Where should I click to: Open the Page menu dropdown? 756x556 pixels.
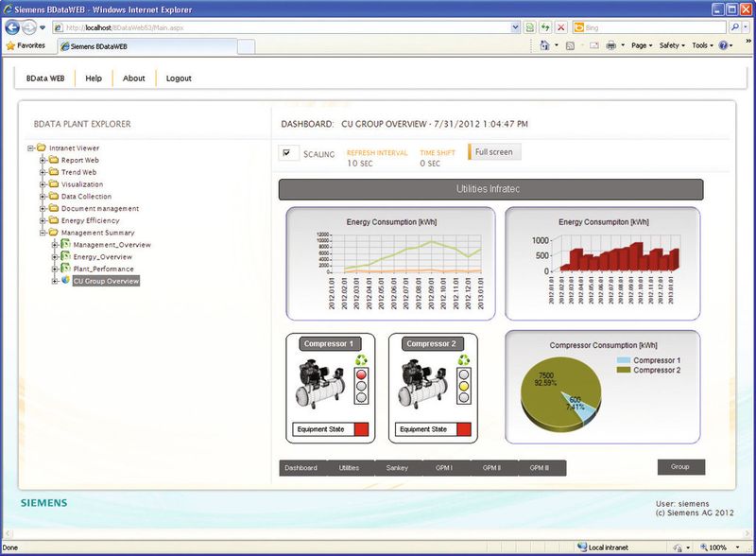click(x=642, y=45)
